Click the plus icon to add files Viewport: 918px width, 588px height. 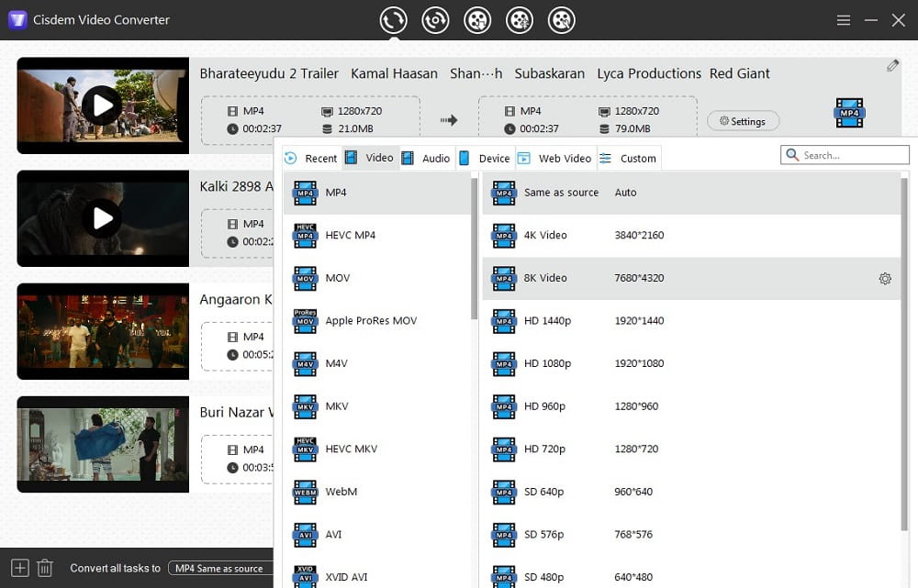[20, 568]
